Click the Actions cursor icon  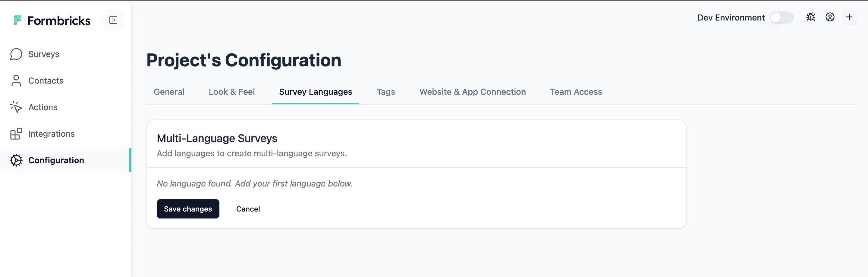pyautogui.click(x=16, y=107)
